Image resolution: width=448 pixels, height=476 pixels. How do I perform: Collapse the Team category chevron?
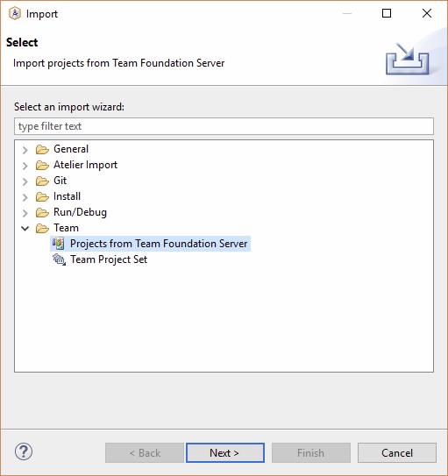coord(25,228)
